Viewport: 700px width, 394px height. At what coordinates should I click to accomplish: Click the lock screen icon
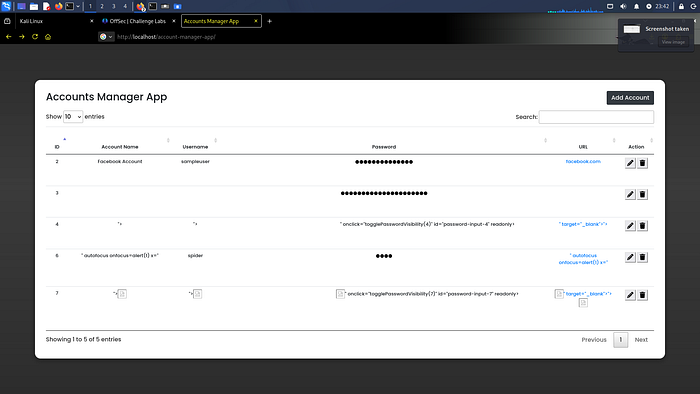pos(681,6)
